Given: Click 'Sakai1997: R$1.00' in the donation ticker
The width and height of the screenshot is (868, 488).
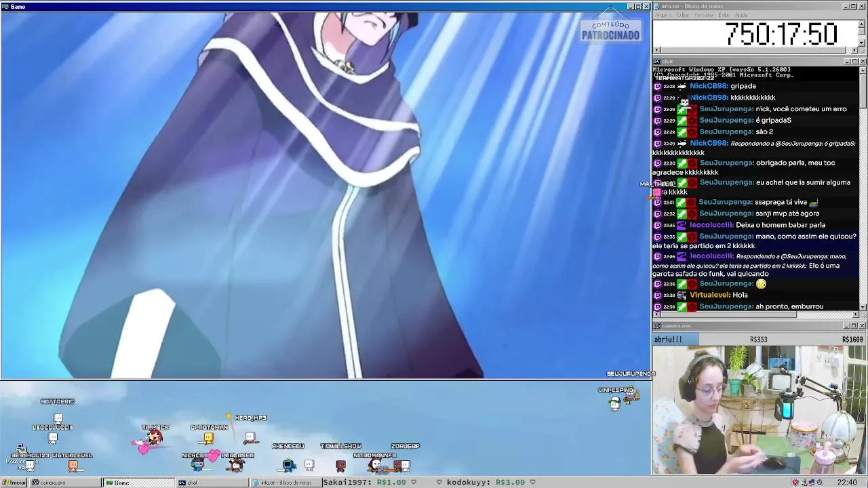Looking at the screenshot, I should tap(364, 483).
